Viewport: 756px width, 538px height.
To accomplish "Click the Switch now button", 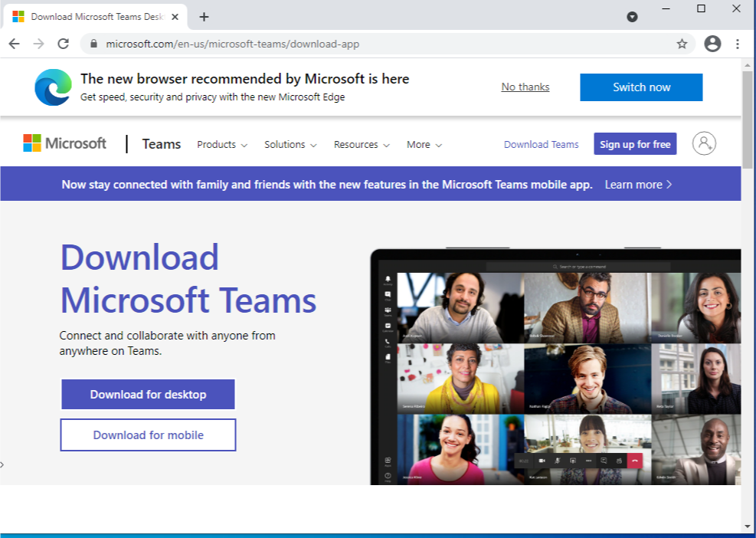I will click(641, 87).
